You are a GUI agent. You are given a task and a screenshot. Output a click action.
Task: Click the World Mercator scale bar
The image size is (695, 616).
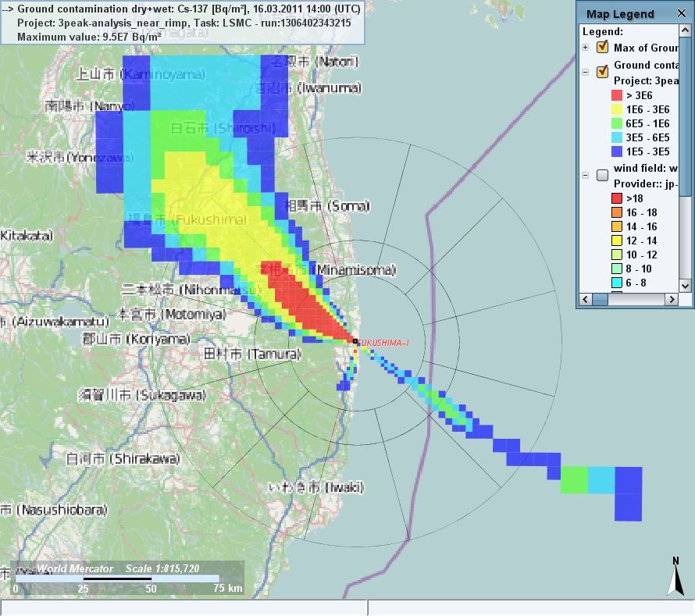117,579
